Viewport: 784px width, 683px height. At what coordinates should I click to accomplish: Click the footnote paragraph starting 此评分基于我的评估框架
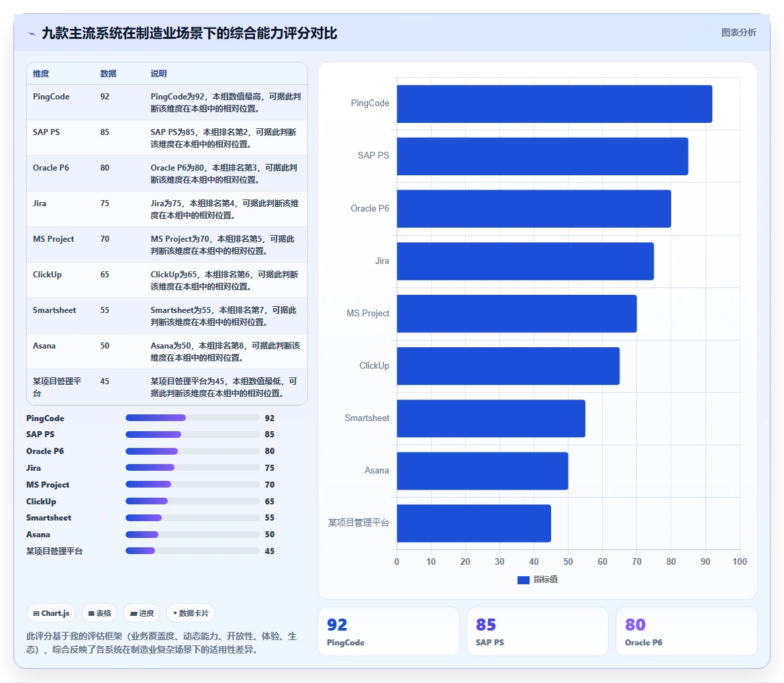[161, 643]
